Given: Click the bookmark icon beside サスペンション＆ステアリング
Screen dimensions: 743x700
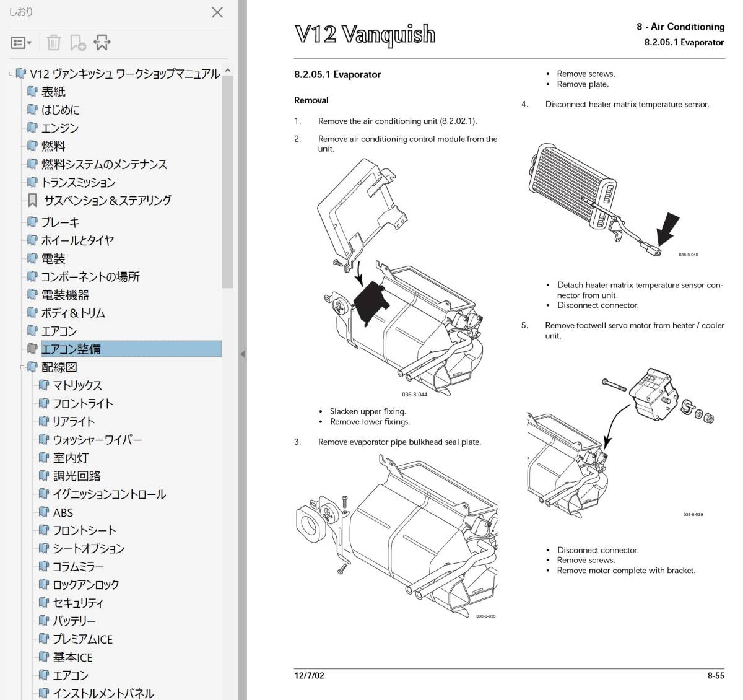Looking at the screenshot, I should (32, 200).
